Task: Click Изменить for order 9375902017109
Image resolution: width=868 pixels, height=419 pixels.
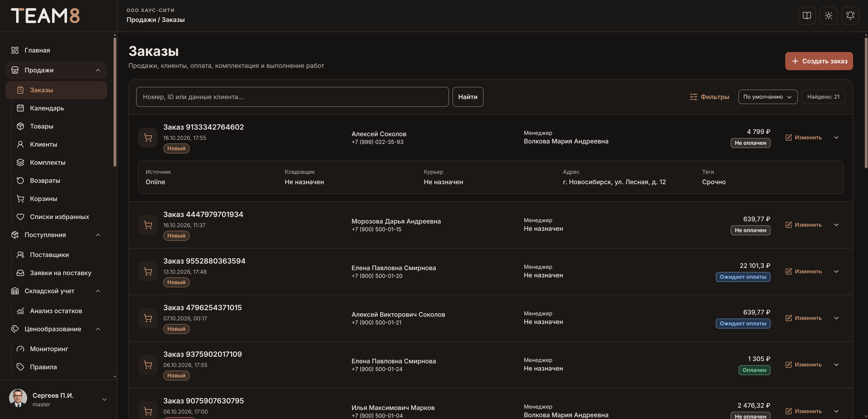Action: tap(803, 364)
